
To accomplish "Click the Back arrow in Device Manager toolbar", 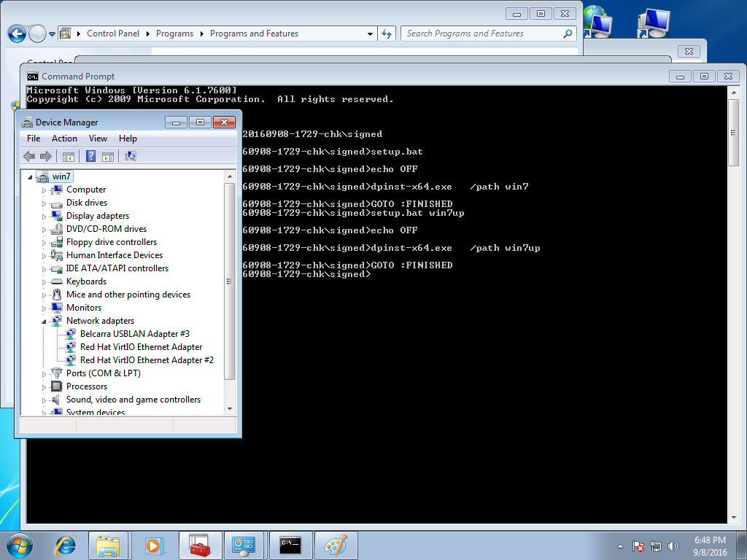I will [29, 156].
